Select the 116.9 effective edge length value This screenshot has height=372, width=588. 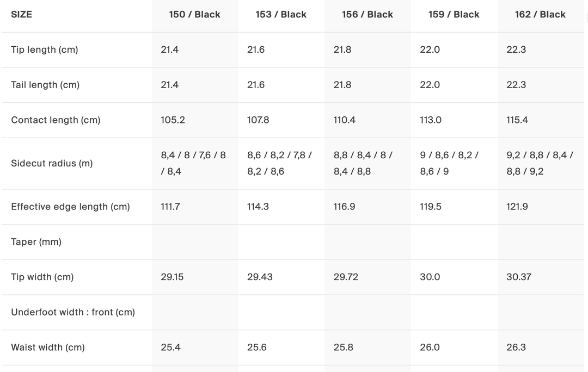pos(344,207)
